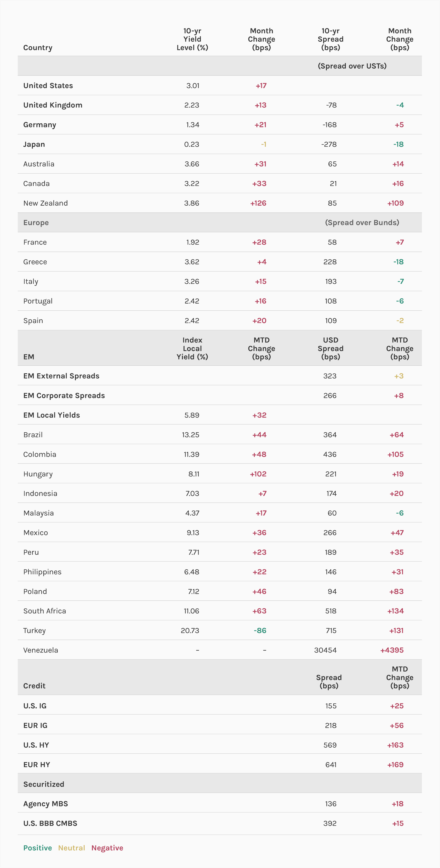This screenshot has height=868, width=440.
Task: Click the Securitized section header
Action: (x=44, y=784)
